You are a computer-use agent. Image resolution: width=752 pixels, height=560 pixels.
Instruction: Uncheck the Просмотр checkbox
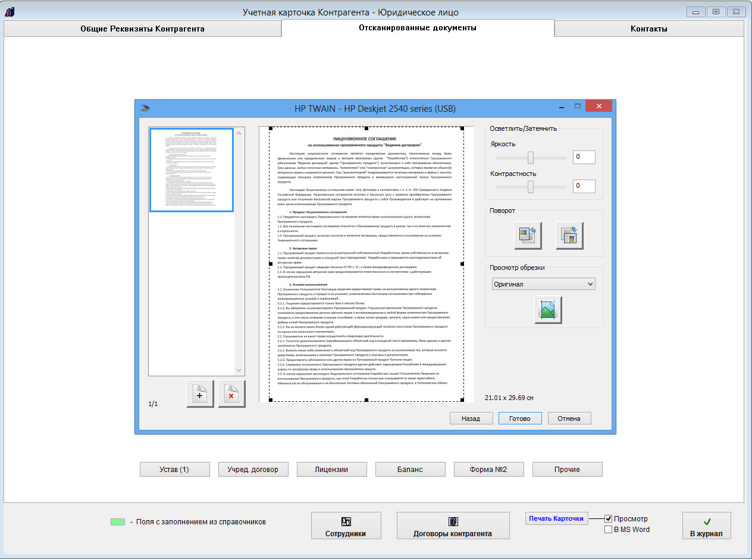tap(609, 519)
